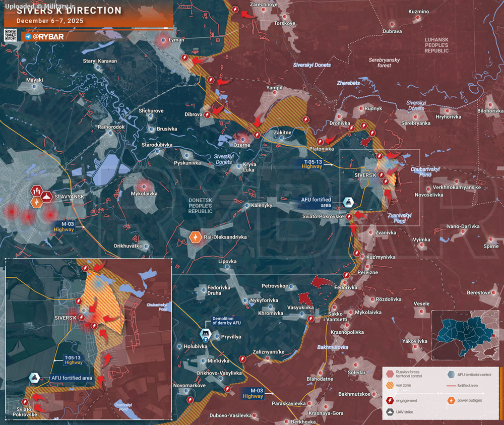
Task: Click the M-03 Highway label near Slavyansk
Action: (65, 226)
